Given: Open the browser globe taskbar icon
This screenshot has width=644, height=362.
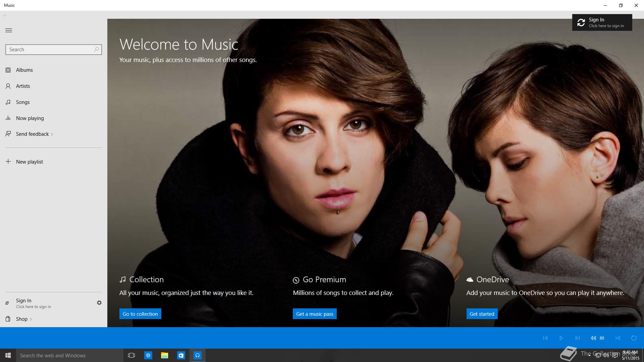Looking at the screenshot, I should pos(148,355).
